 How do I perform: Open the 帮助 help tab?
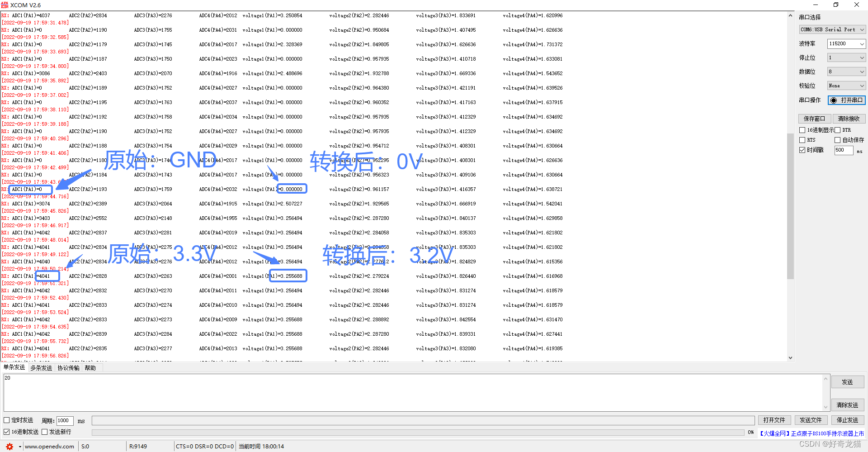point(90,368)
